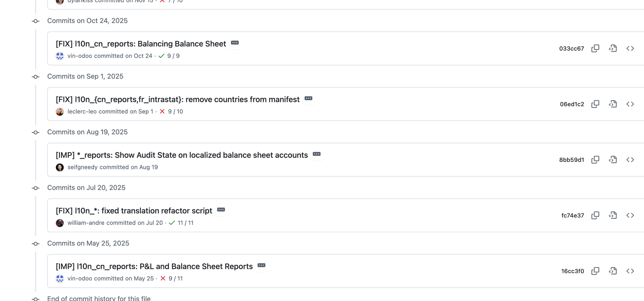644x301 pixels.
Task: Visit leclerc-leo's profile
Action: pos(82,112)
